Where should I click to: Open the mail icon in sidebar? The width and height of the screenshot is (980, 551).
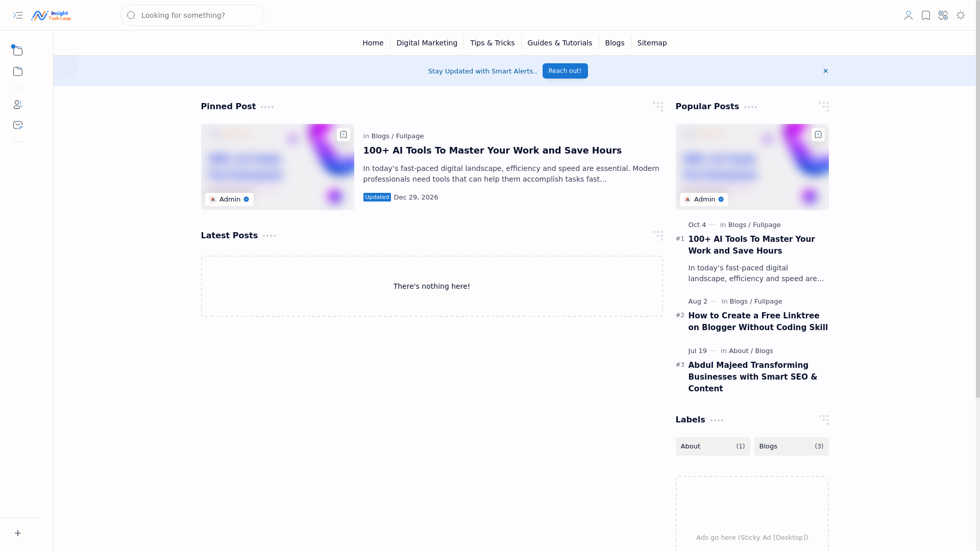click(x=18, y=125)
